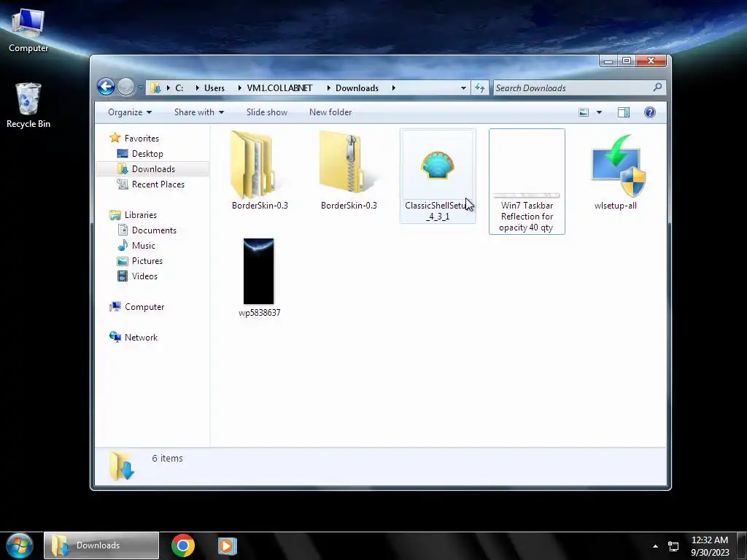Expand the arrow after C: breadcrumb
This screenshot has width=747, height=560.
(197, 88)
